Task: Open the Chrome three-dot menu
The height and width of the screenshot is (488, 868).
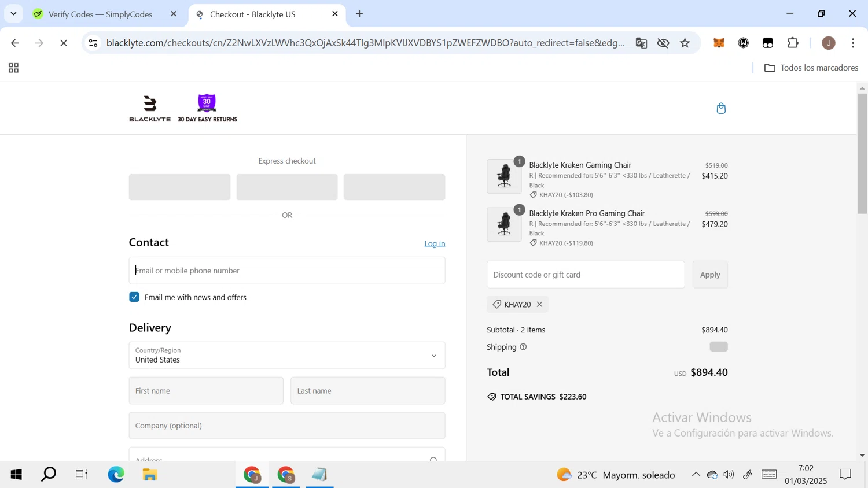Action: 853,43
